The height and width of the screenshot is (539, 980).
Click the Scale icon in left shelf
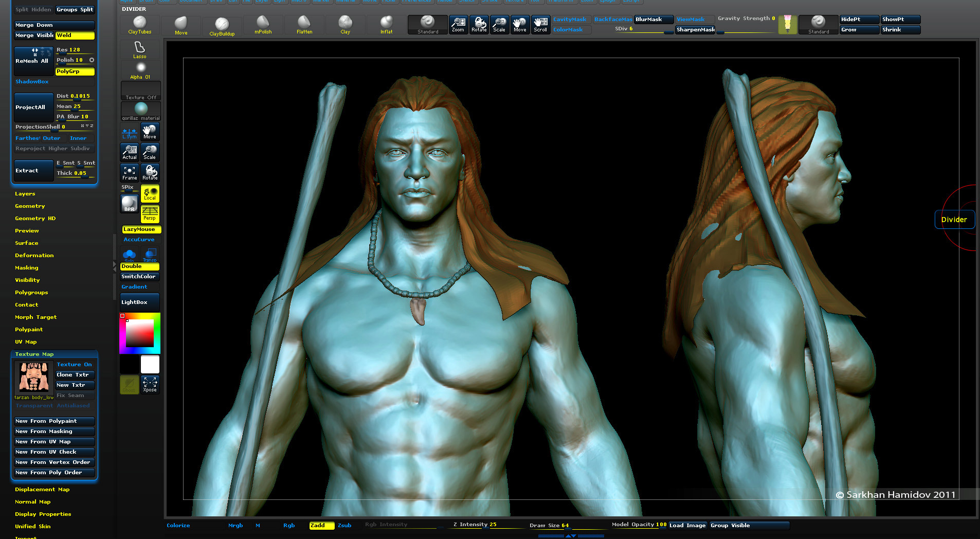coord(150,152)
